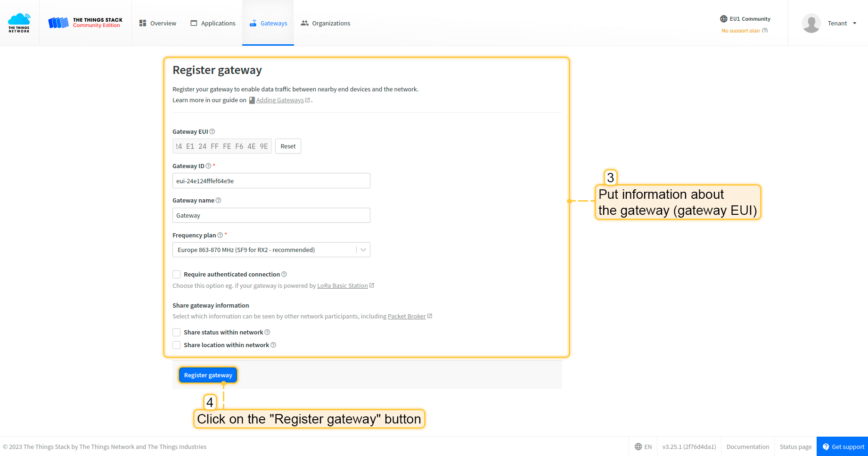Screen dimensions: 868x456
Task: Click The Things Stack Community Edition logo
Action: point(85,23)
